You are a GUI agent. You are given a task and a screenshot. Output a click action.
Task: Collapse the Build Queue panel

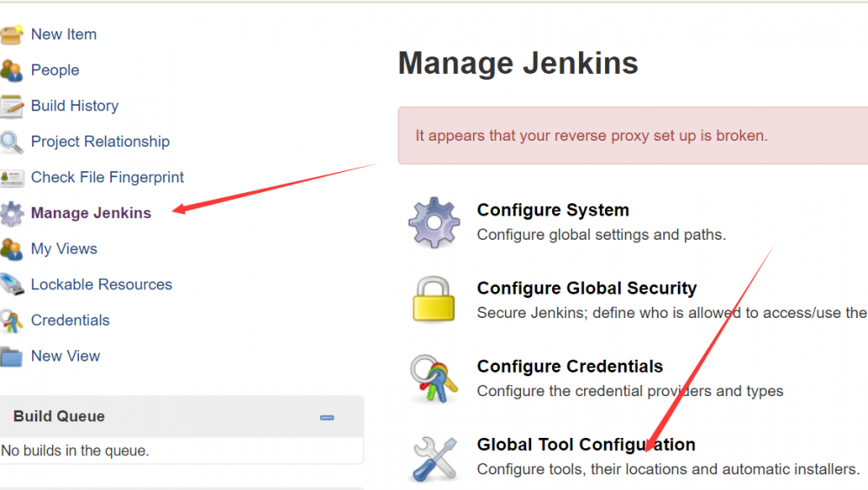(x=327, y=417)
